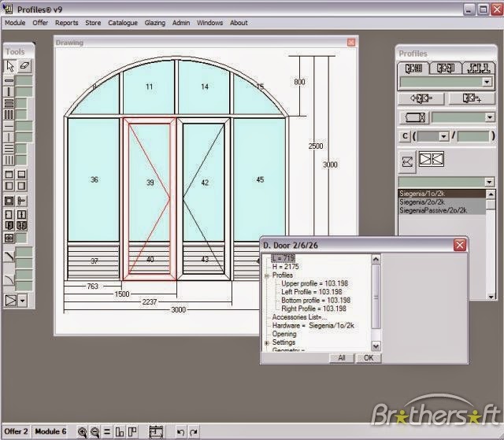The image size is (504, 440).
Task: Select the Upper profile = 103.198 row
Action: click(315, 283)
